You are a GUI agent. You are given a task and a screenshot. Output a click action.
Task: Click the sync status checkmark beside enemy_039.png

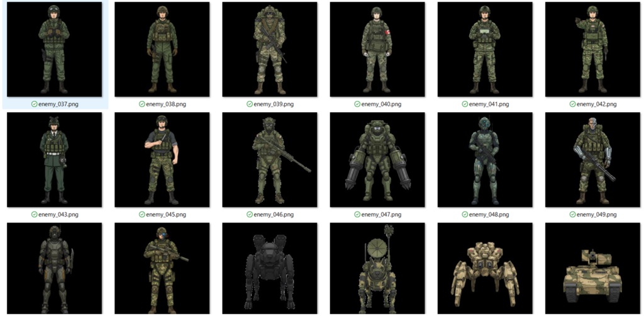point(249,104)
